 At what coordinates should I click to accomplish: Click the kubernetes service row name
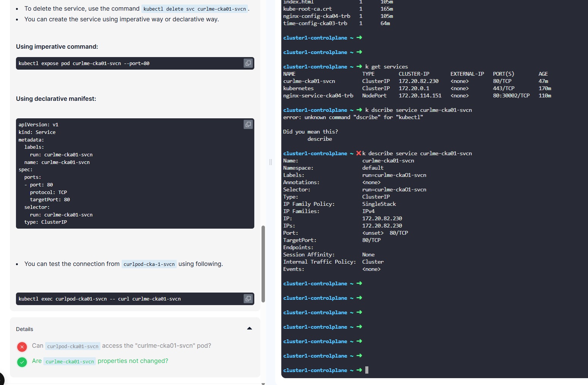pyautogui.click(x=298, y=88)
